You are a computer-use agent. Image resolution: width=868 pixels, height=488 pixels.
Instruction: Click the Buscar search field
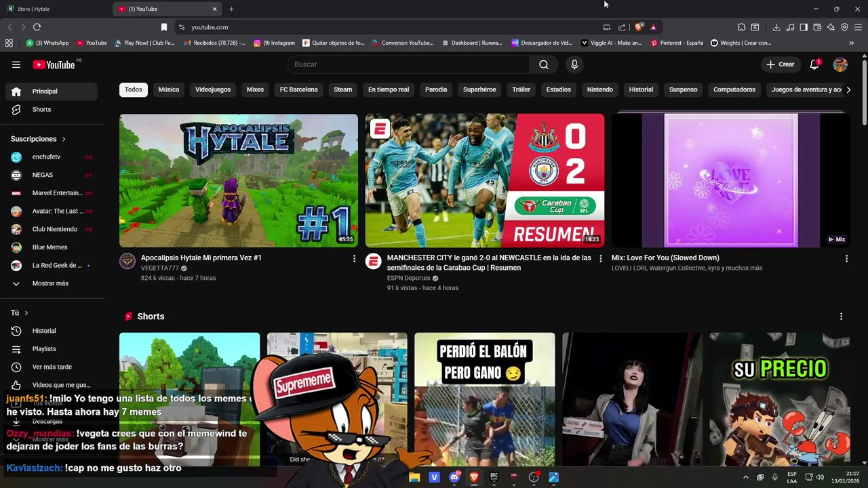pos(408,64)
